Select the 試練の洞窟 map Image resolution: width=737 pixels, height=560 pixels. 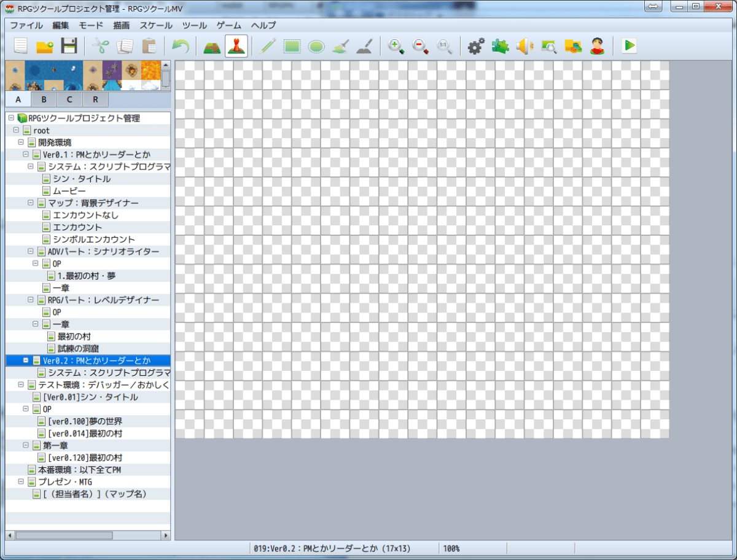(x=79, y=348)
